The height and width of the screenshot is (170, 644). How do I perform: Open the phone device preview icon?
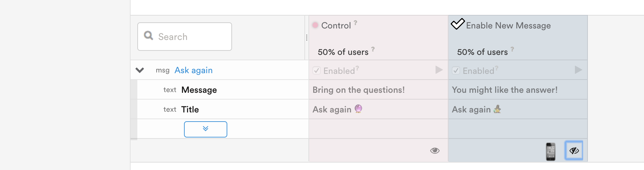click(551, 151)
